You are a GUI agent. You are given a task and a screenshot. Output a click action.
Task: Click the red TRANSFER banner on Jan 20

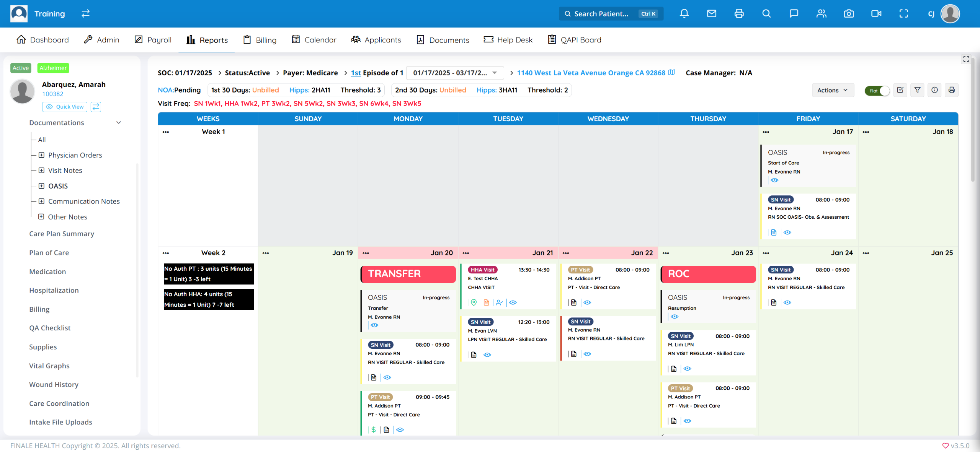click(x=408, y=274)
